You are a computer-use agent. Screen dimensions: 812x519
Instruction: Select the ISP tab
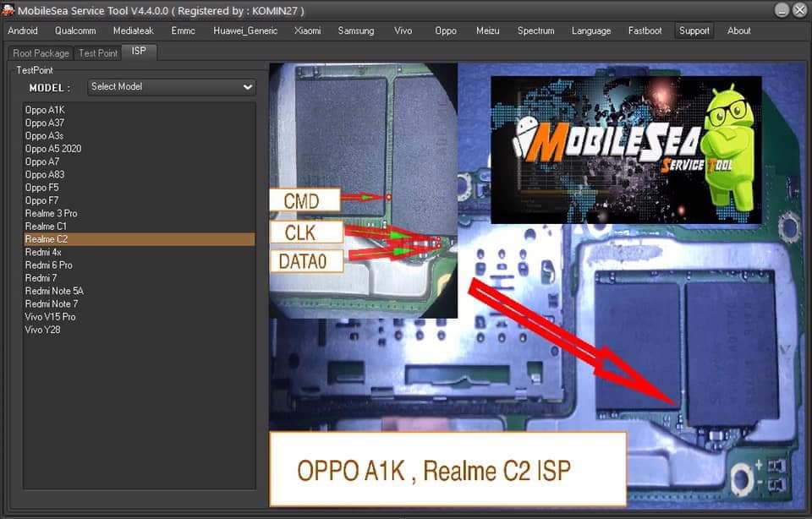tap(139, 52)
